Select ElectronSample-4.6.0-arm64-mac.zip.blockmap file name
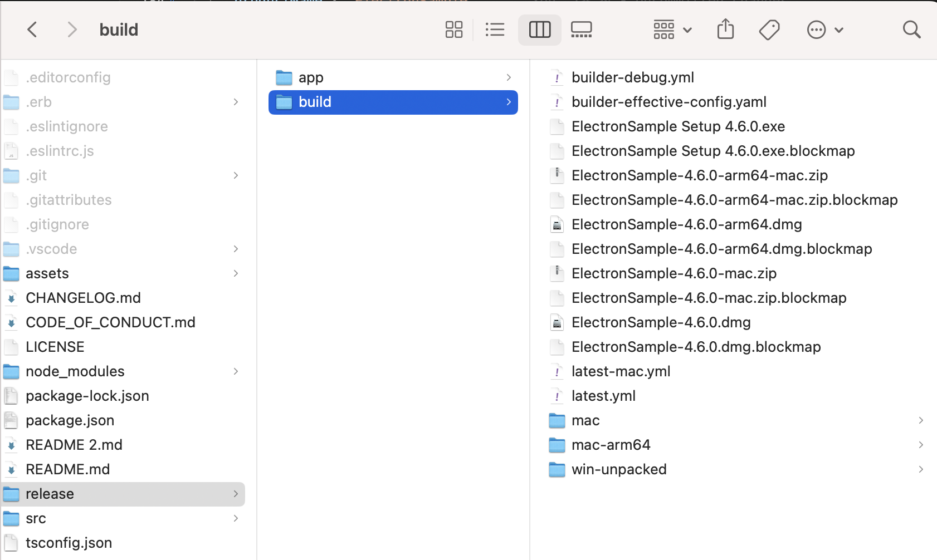Viewport: 937px width, 560px height. (735, 200)
